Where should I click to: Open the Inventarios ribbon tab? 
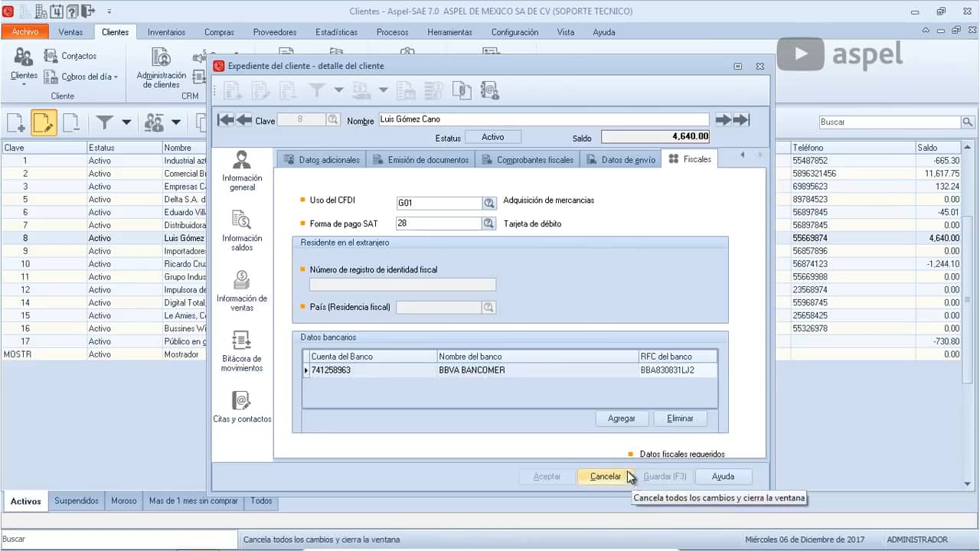pos(166,32)
